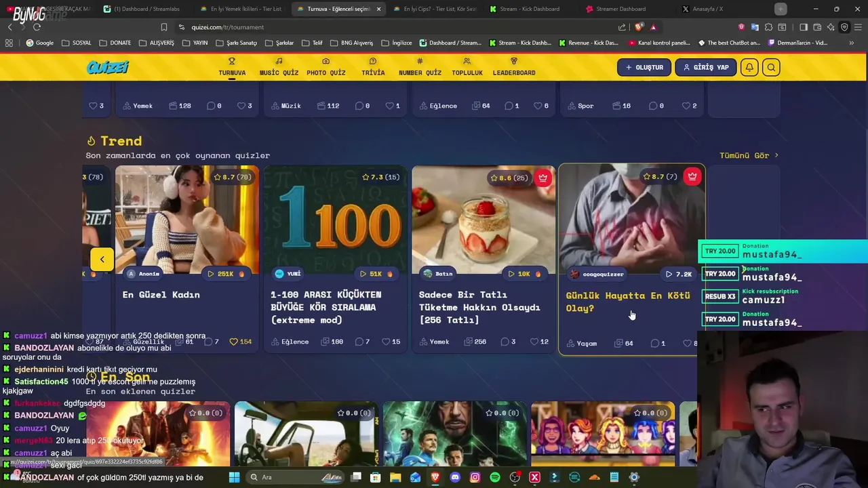Click the OLUŞTUR create button
Screen dimensions: 868x488
[644, 67]
